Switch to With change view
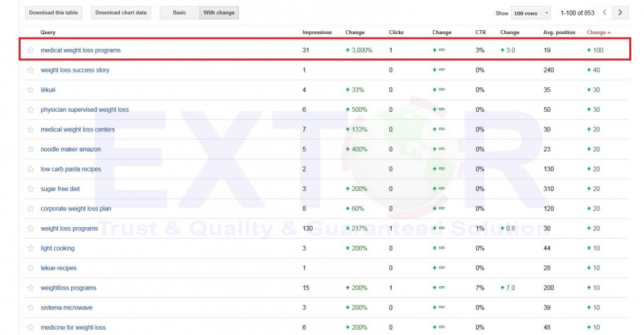Screen dimensions: 644x335 coord(219,13)
